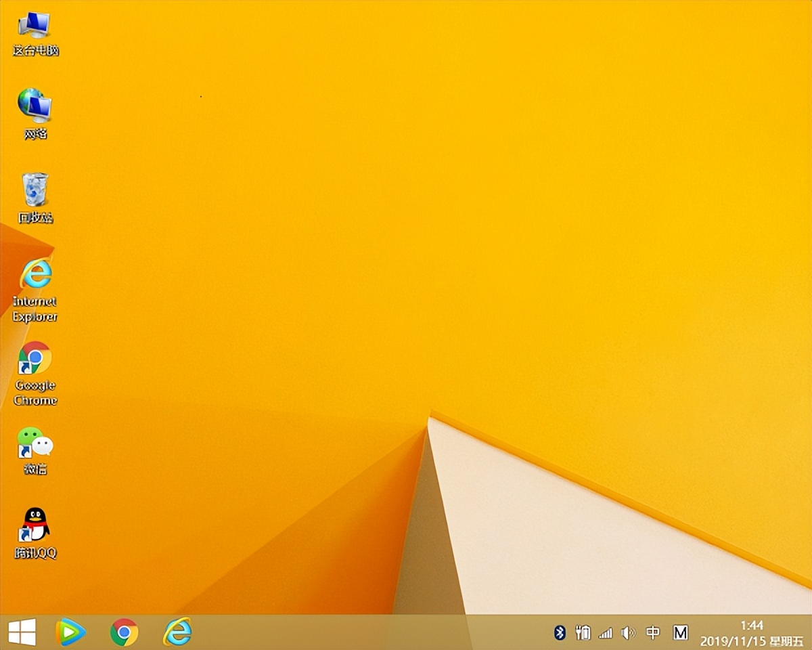Screen dimensions: 812x650
Task: Select the 腾讯QQ desktop shortcut
Action: 35,532
